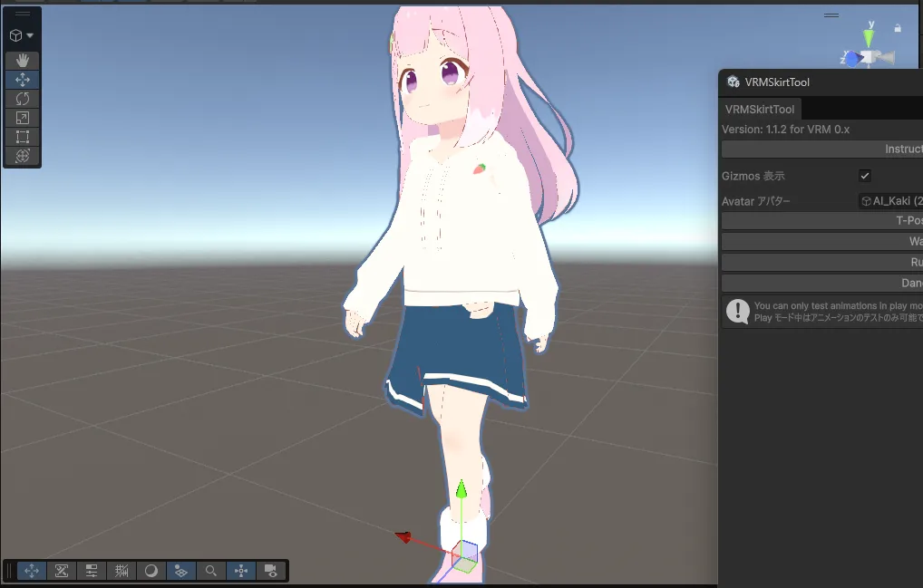923x588 pixels.
Task: Click the bottom overlay bar drag handle
Action: pyautogui.click(x=9, y=571)
